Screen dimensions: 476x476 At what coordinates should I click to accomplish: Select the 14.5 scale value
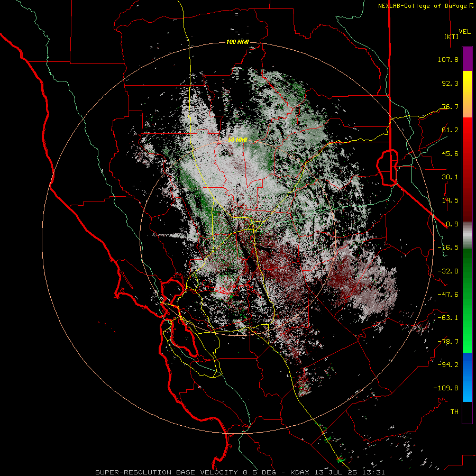point(450,200)
